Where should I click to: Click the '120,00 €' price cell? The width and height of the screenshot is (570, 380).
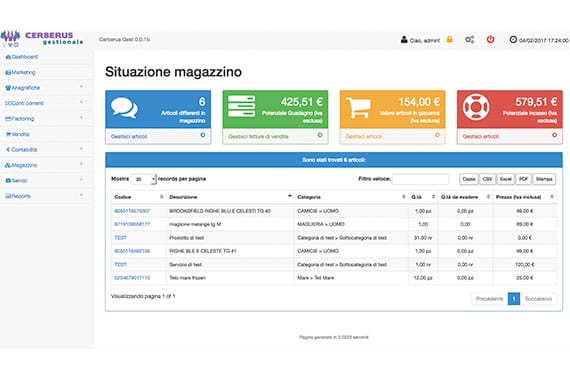[x=525, y=265]
